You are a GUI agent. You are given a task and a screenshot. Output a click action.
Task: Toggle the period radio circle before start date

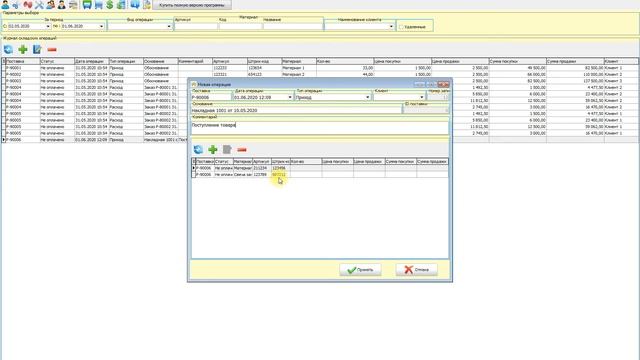click(5, 26)
